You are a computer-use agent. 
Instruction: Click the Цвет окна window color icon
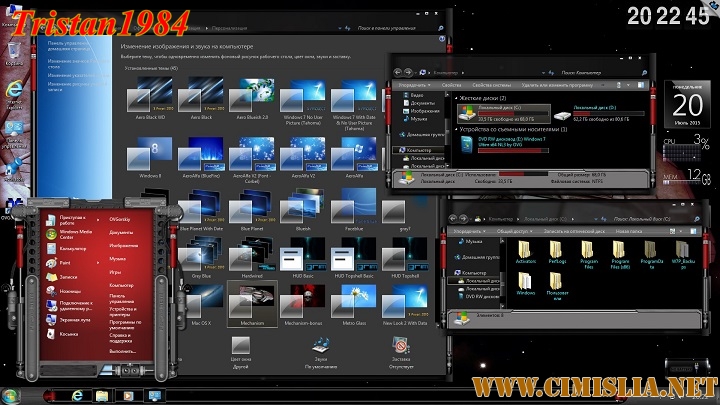(241, 344)
